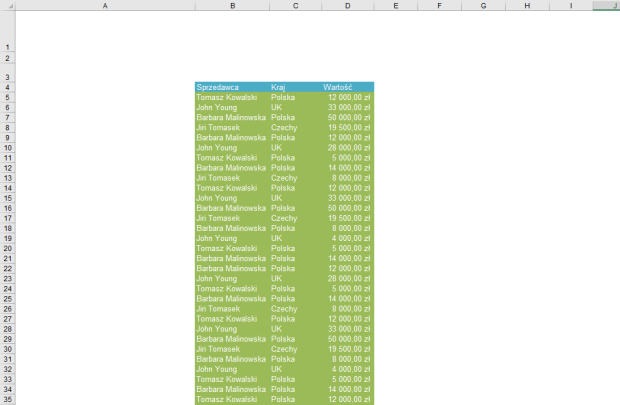Select row 20 header

tap(7, 248)
